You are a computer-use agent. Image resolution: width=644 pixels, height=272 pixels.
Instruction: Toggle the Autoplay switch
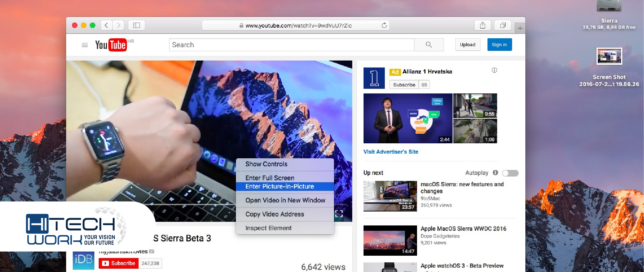pos(510,173)
